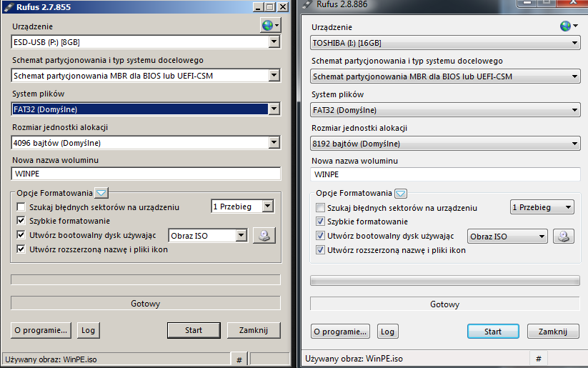Viewport: 588px width, 368px height.
Task: Open O programie in Rufus 2.8.886
Action: [340, 332]
